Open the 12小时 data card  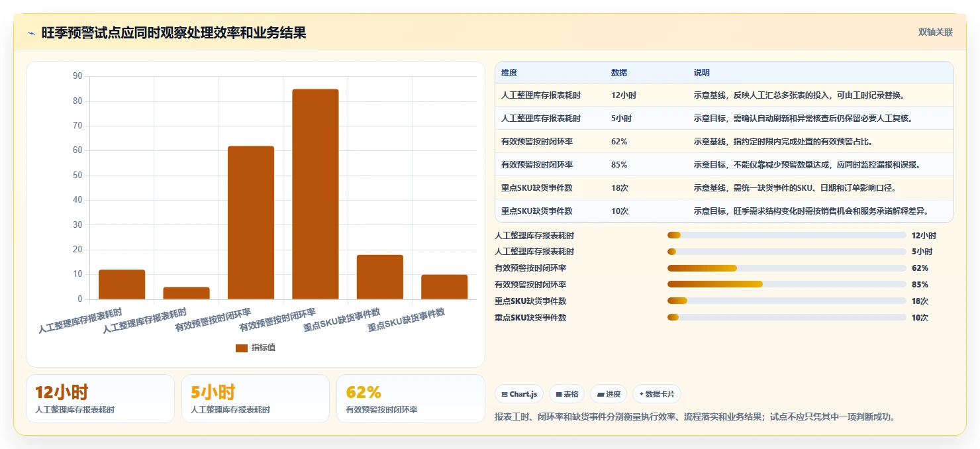click(100, 399)
